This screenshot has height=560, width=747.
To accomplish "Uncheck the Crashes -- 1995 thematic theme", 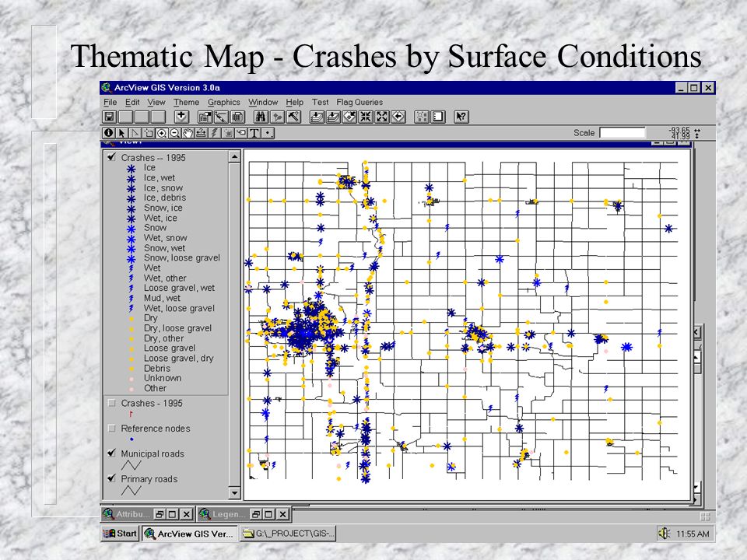I will pos(111,156).
